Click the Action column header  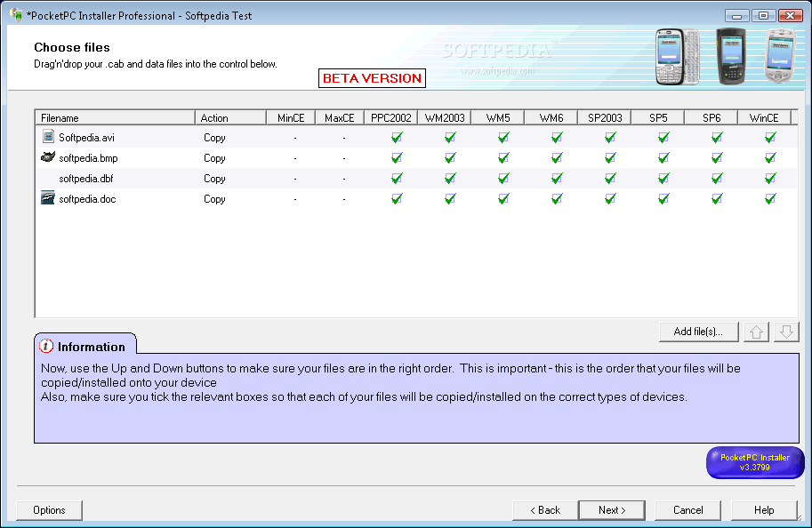[230, 118]
